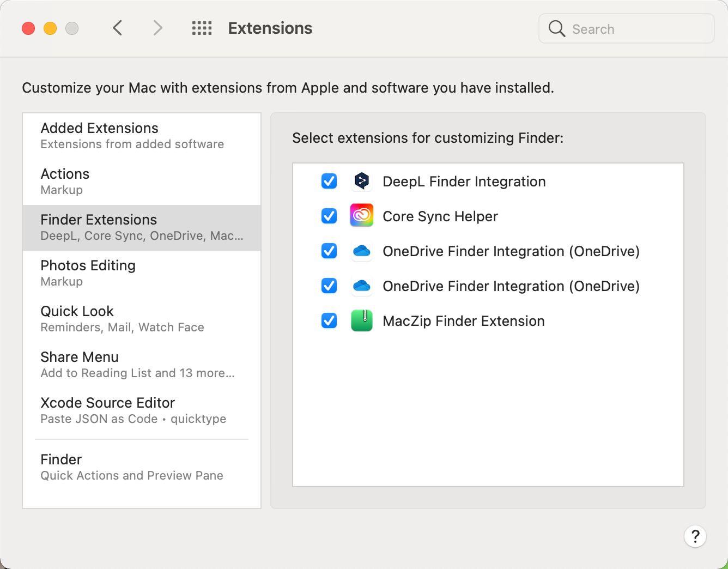
Task: Click the back navigation arrow
Action: click(117, 28)
